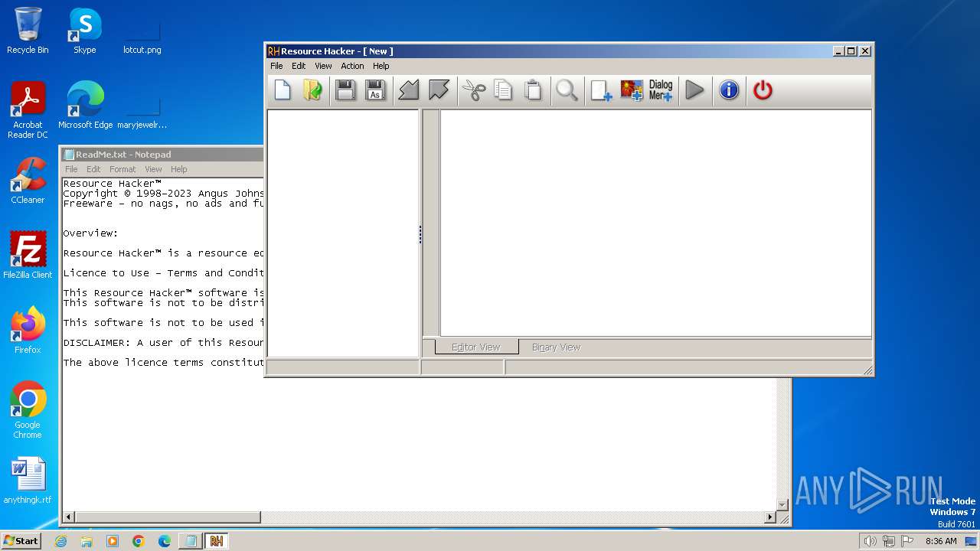The image size is (980, 551).
Task: Open Notepad Format menu
Action: [122, 169]
